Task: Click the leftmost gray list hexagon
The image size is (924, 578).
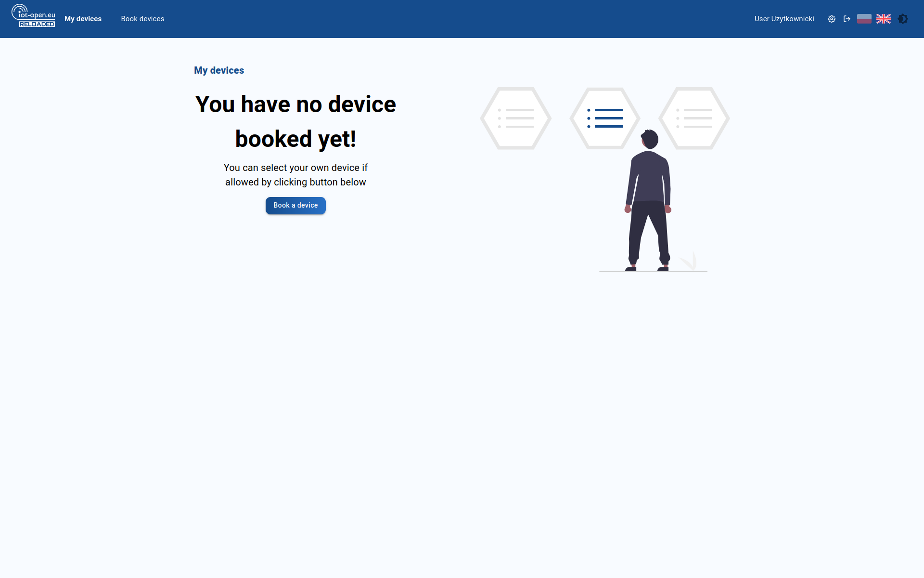Action: pos(515,118)
